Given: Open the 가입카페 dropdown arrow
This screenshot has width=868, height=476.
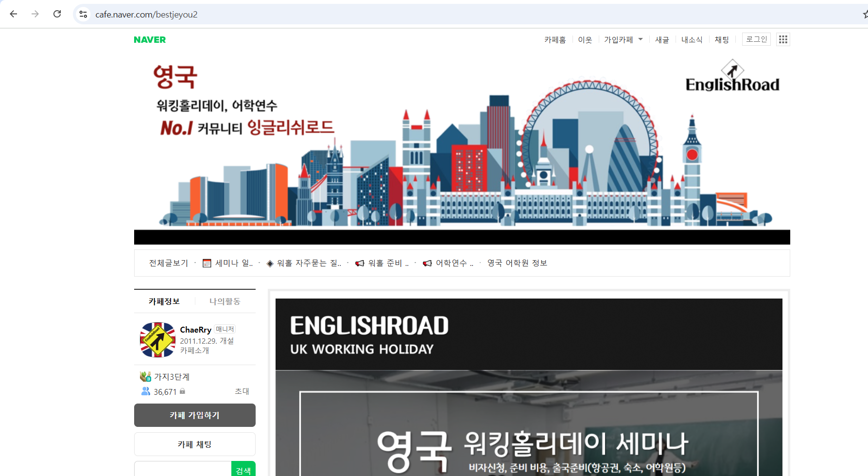Looking at the screenshot, I should coord(641,39).
